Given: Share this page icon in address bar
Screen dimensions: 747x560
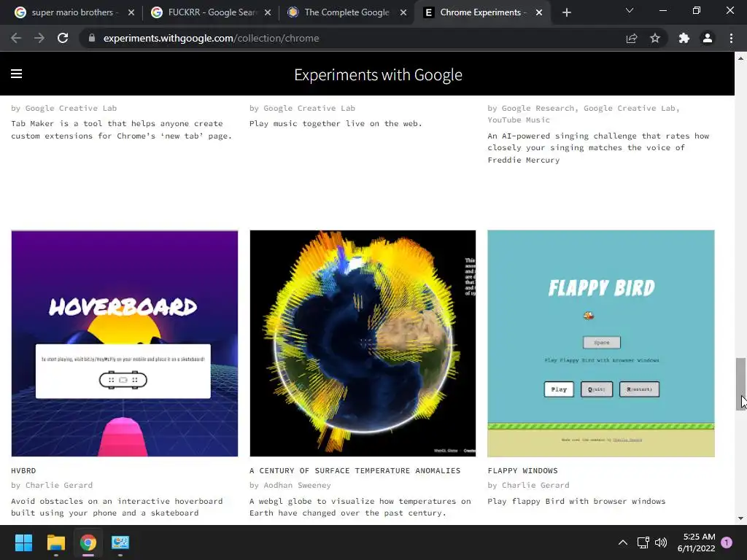Looking at the screenshot, I should (x=632, y=38).
